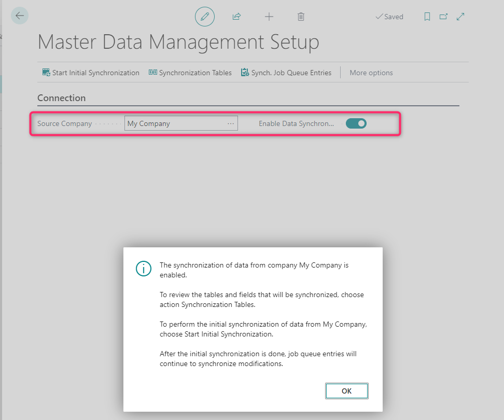Click the Saved status indicator
The height and width of the screenshot is (420, 504).
pos(389,17)
